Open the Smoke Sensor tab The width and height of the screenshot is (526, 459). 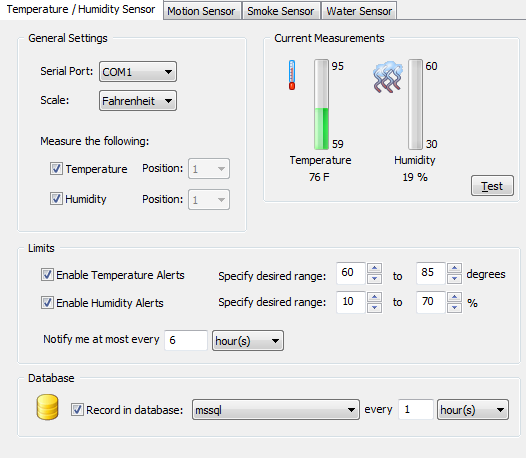click(x=281, y=11)
